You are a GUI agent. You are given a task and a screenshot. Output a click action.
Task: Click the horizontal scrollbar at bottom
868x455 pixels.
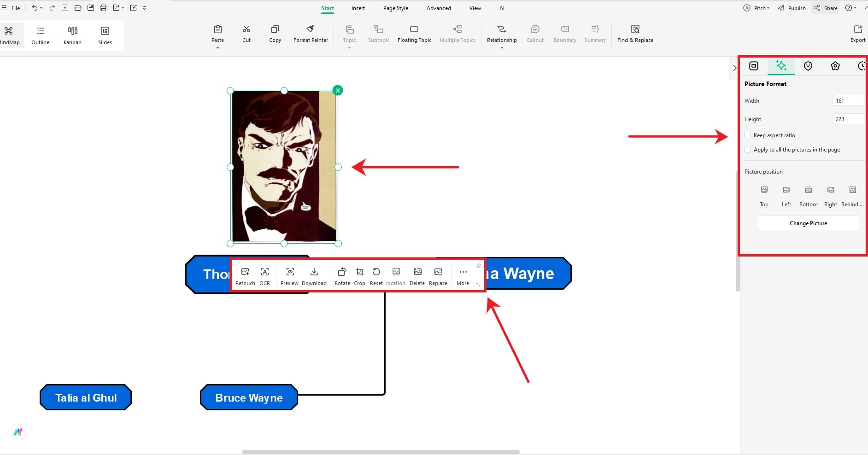point(381,452)
